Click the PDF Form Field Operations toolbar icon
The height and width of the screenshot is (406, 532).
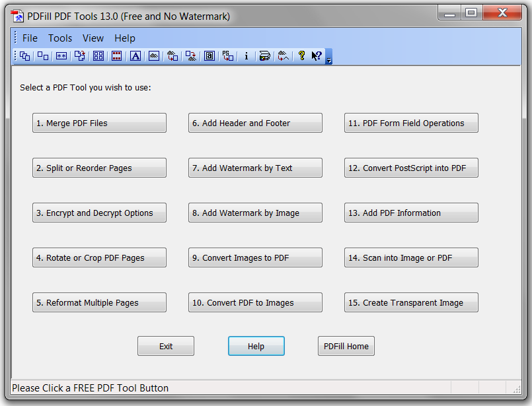209,56
